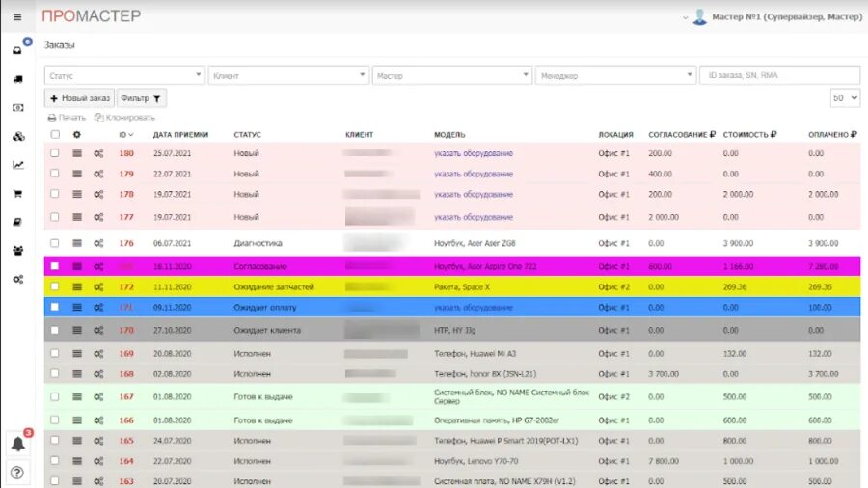
Task: Check the box for order 172
Action: (55, 286)
